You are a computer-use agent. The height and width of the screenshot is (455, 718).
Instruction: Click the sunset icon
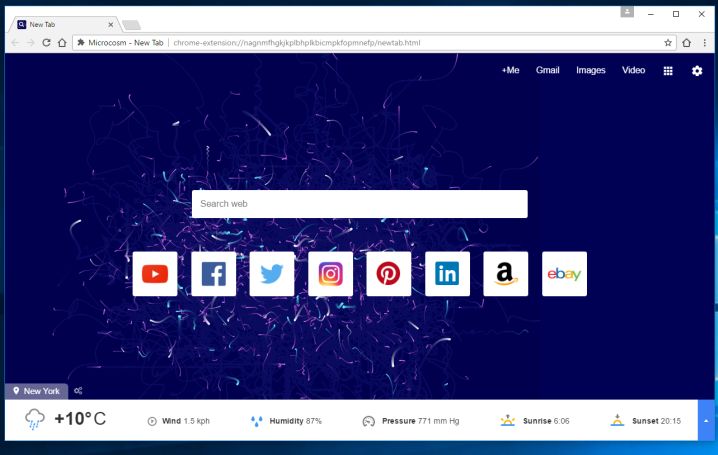tap(617, 420)
